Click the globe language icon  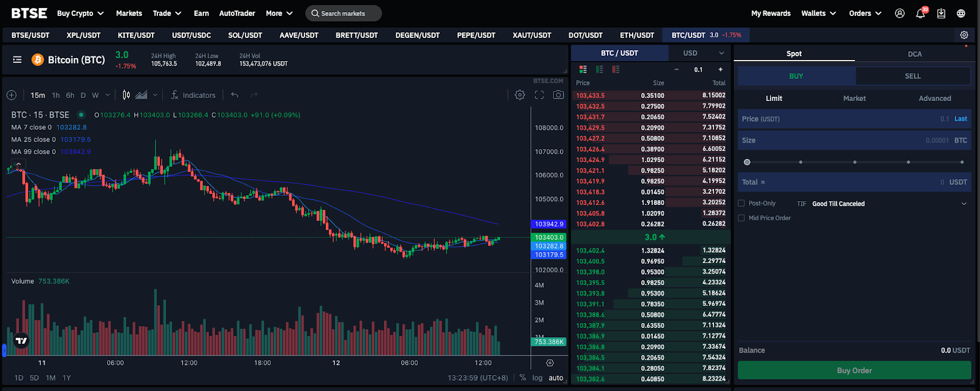(961, 13)
